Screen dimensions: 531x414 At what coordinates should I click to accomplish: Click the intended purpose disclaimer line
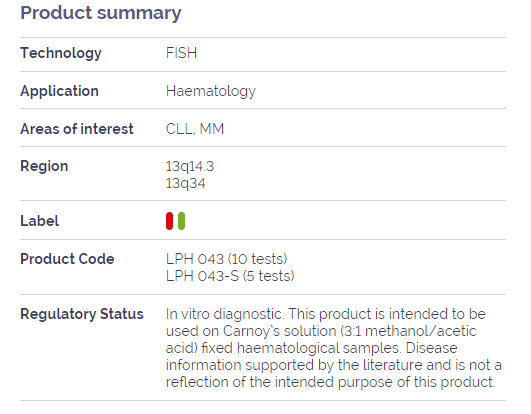pos(331,382)
